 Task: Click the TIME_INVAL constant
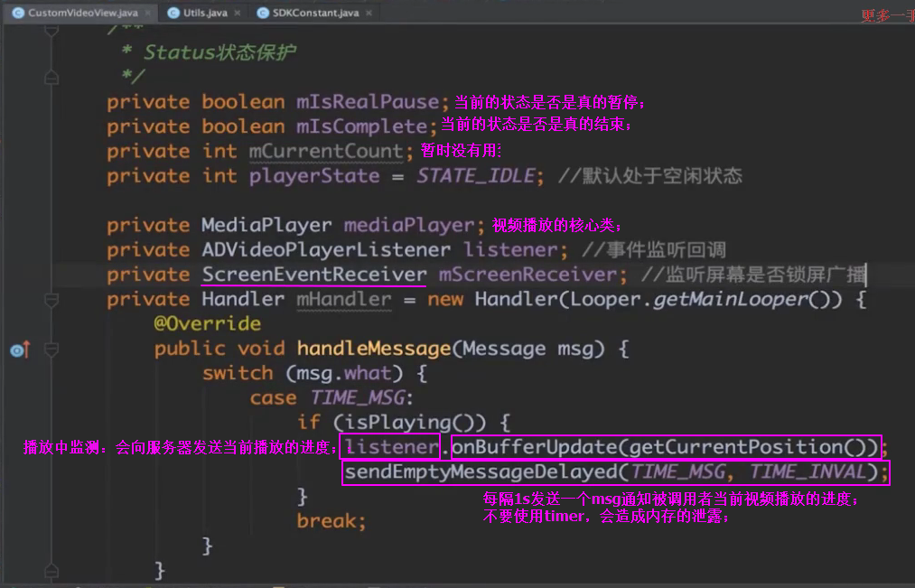(x=808, y=471)
